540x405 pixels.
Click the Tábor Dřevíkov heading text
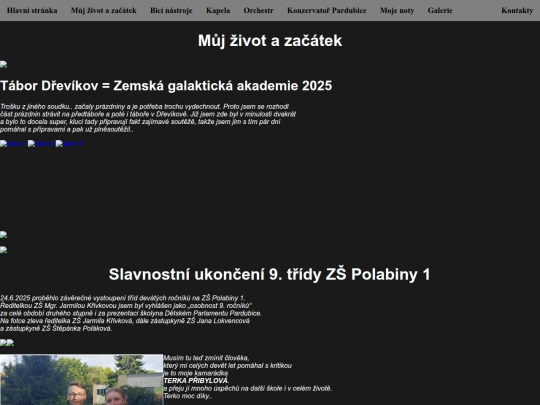click(166, 86)
